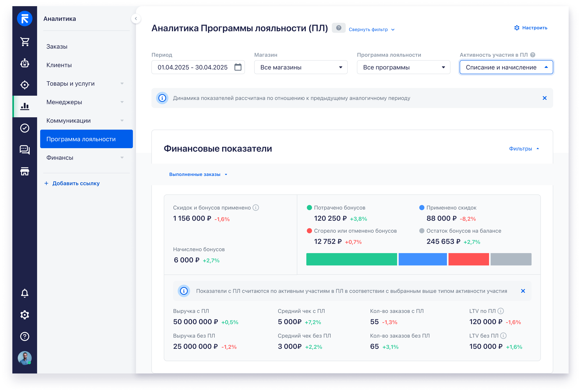Open the robot automation sidebar icon
Screen dimensions: 581x392
[25, 63]
